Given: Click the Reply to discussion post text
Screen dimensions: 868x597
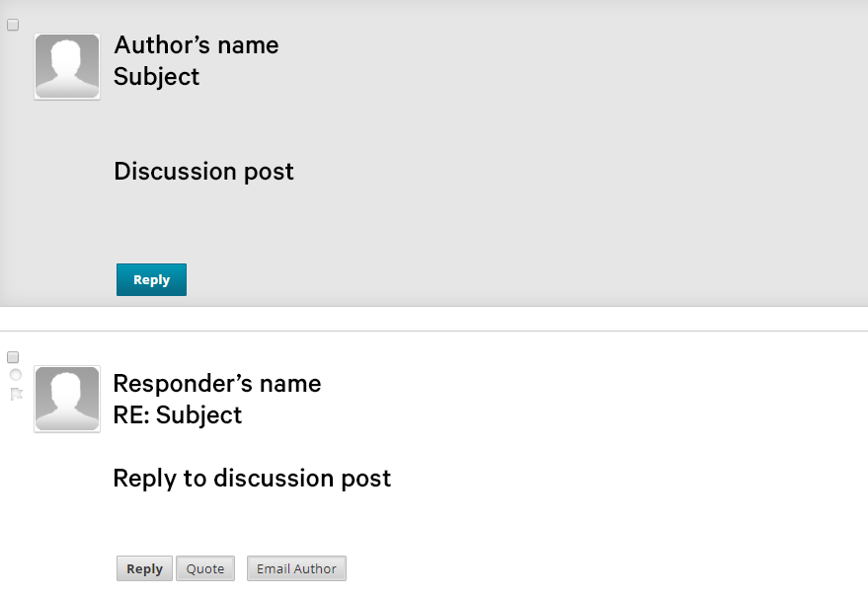Looking at the screenshot, I should [x=252, y=478].
